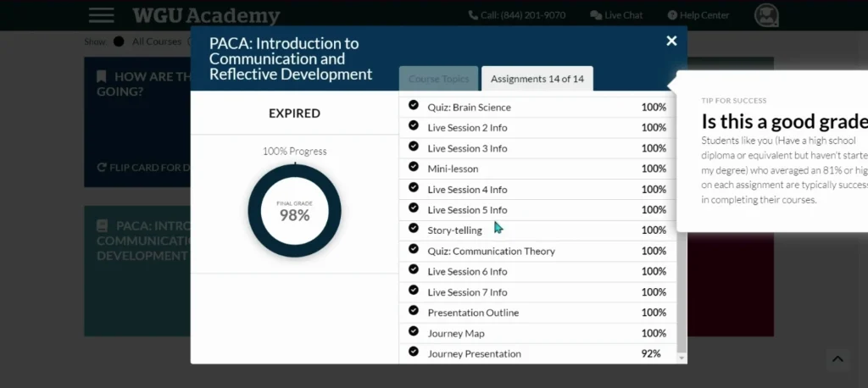868x388 pixels.
Task: Open the Help Center question icon
Action: 672,15
